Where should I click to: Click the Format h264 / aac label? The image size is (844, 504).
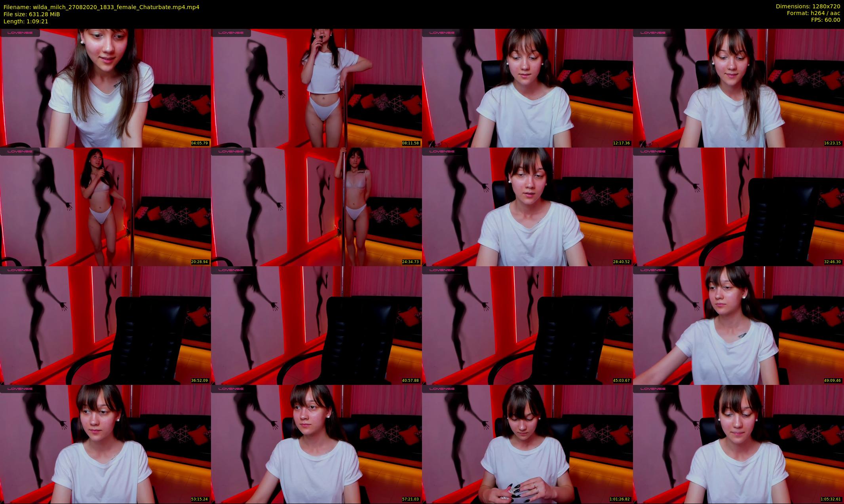click(x=813, y=13)
